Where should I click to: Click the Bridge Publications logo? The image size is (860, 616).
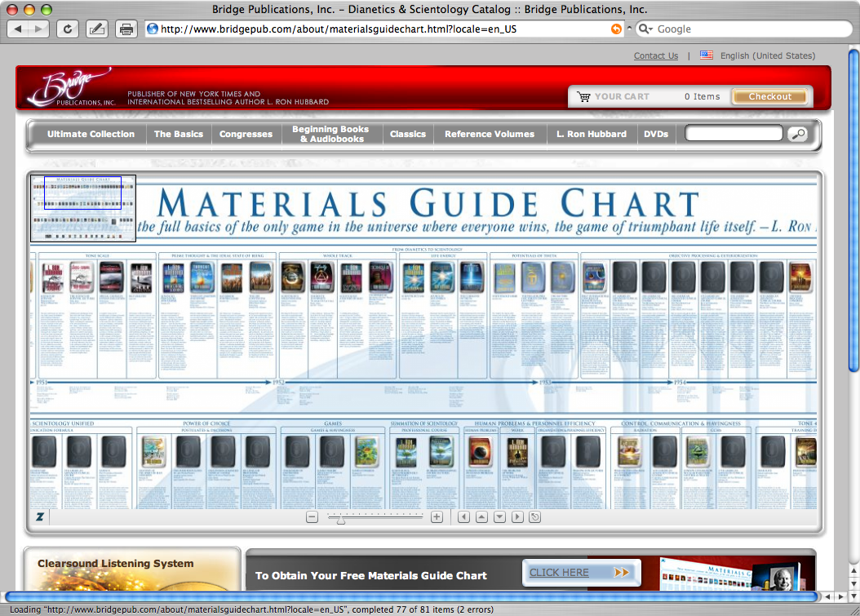pos(71,87)
